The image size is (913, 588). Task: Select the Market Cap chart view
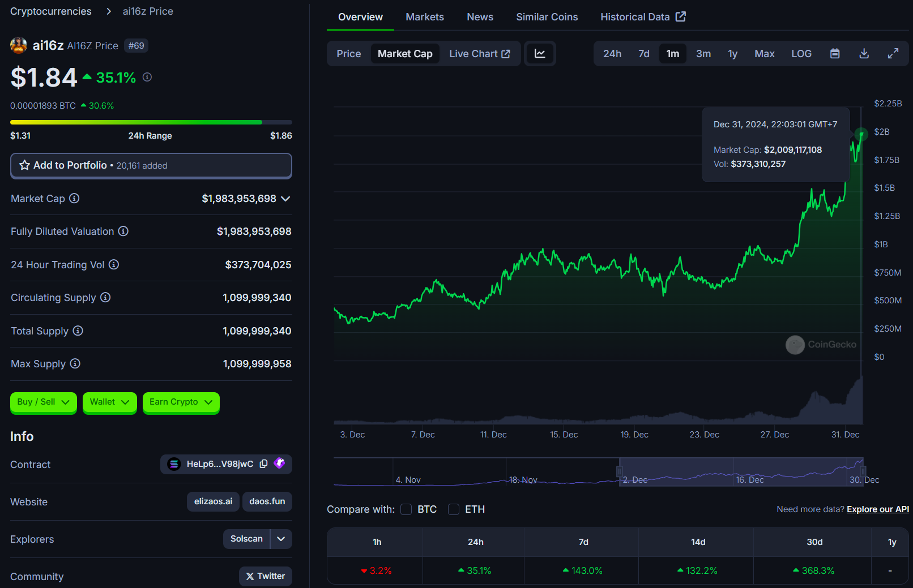click(405, 54)
